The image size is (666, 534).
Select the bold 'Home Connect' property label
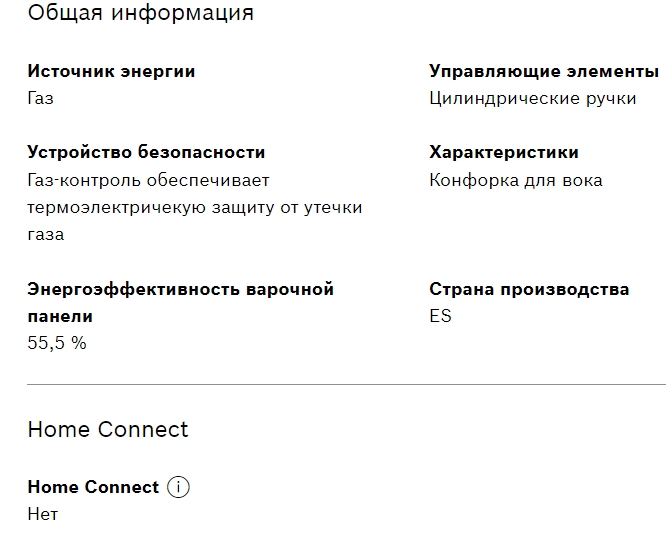tap(93, 487)
